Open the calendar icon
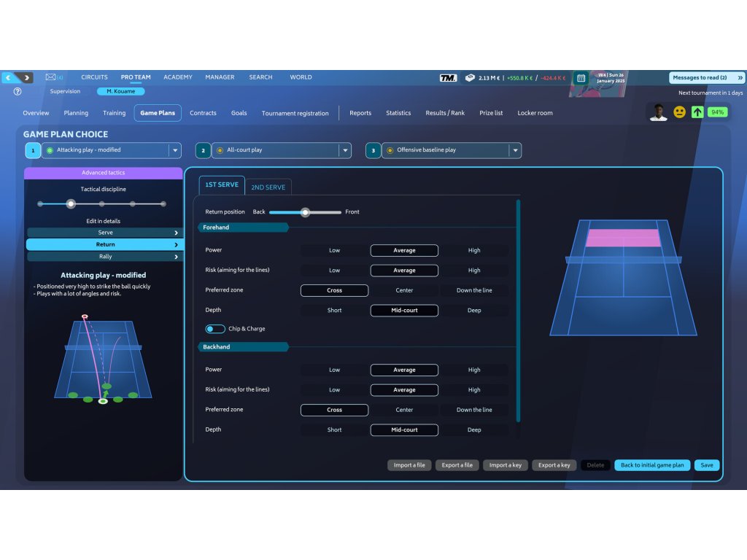747x560 pixels. [581, 78]
